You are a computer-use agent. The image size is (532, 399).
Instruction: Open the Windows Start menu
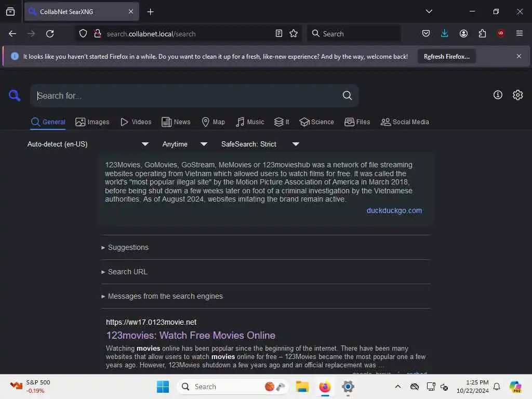tap(163, 387)
